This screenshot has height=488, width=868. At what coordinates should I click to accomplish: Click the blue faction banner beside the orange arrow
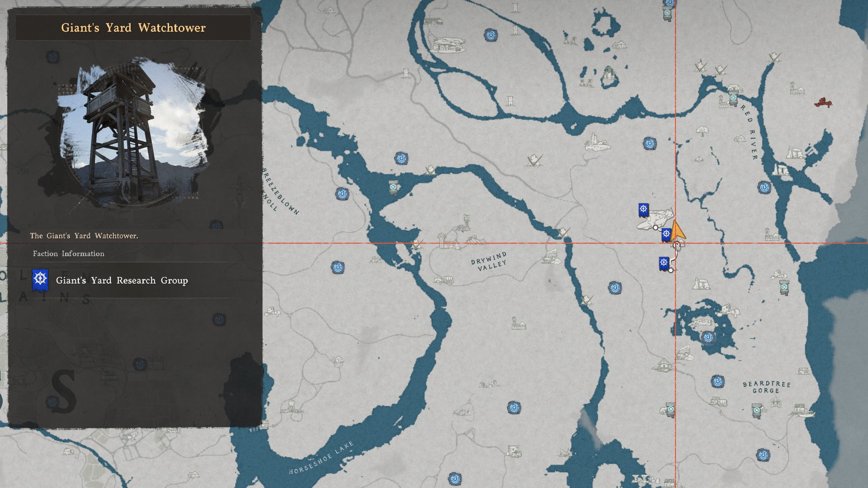point(666,235)
